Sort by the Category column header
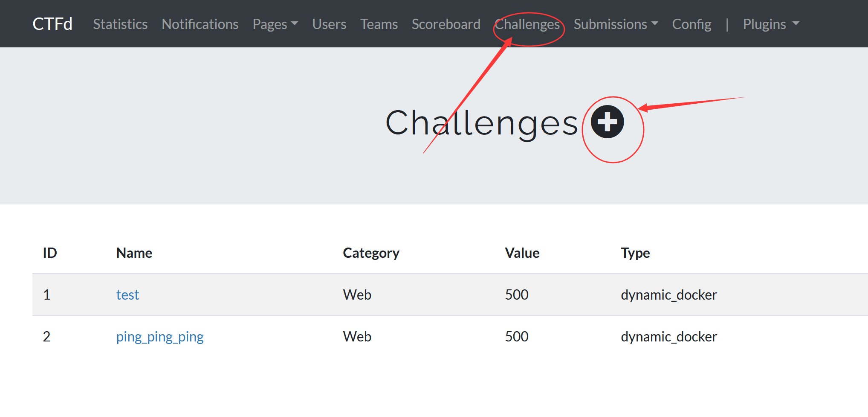 tap(371, 253)
